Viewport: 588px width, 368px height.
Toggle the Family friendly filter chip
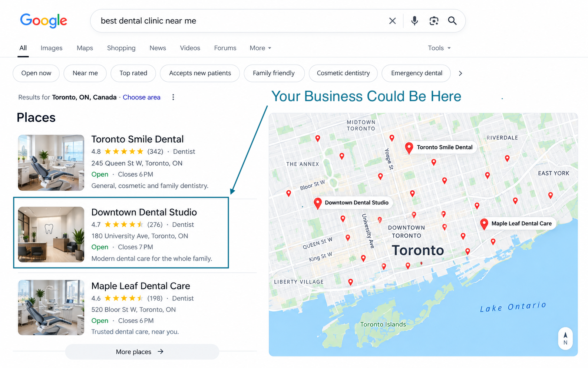pyautogui.click(x=274, y=73)
